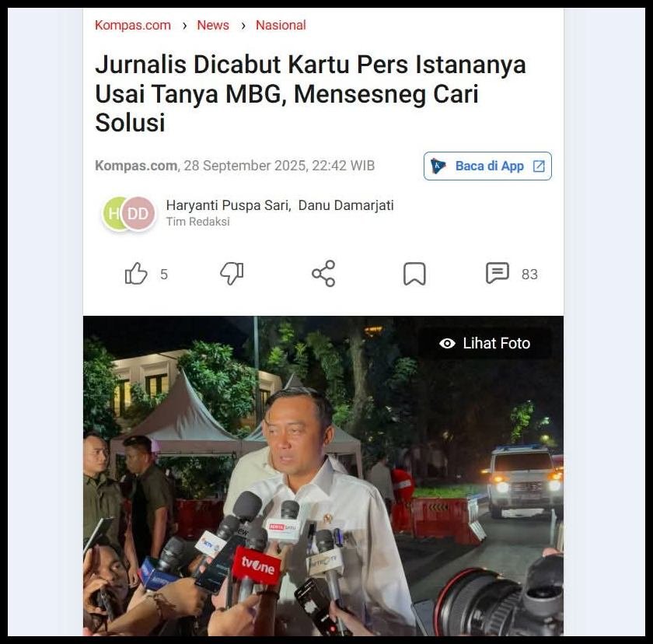Image resolution: width=653 pixels, height=644 pixels.
Task: Open the News breadcrumb section
Action: click(213, 25)
